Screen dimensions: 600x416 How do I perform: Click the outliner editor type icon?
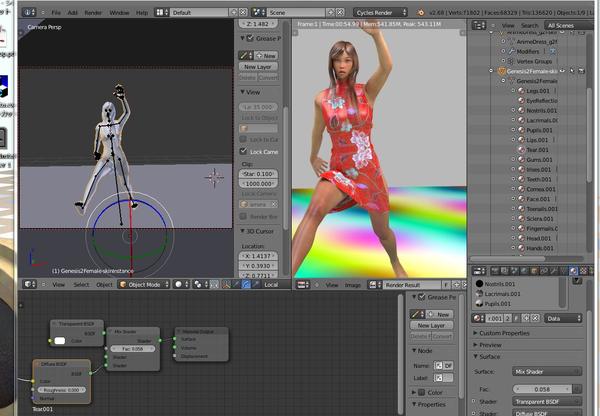476,25
